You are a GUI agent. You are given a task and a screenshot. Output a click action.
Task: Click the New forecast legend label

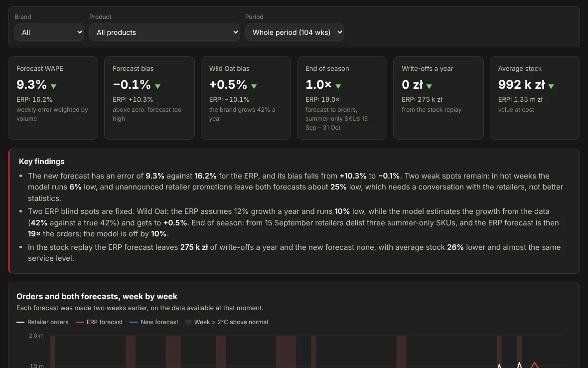159,322
